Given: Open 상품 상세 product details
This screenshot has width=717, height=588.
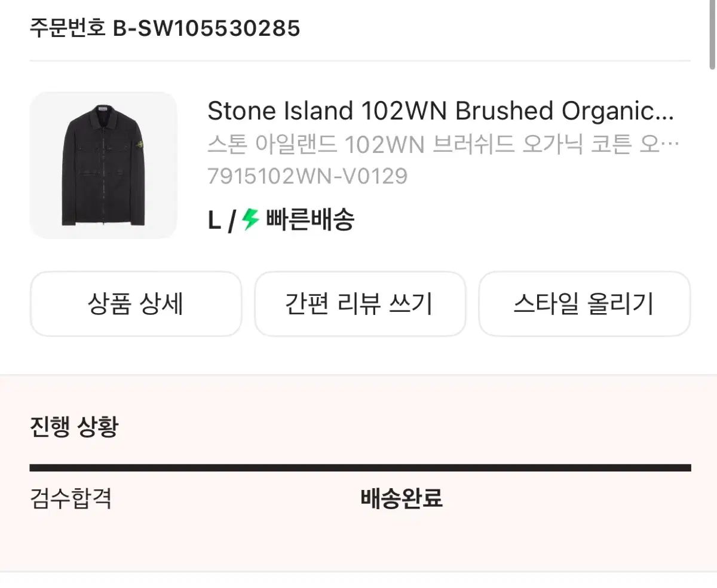Looking at the screenshot, I should pos(136,304).
